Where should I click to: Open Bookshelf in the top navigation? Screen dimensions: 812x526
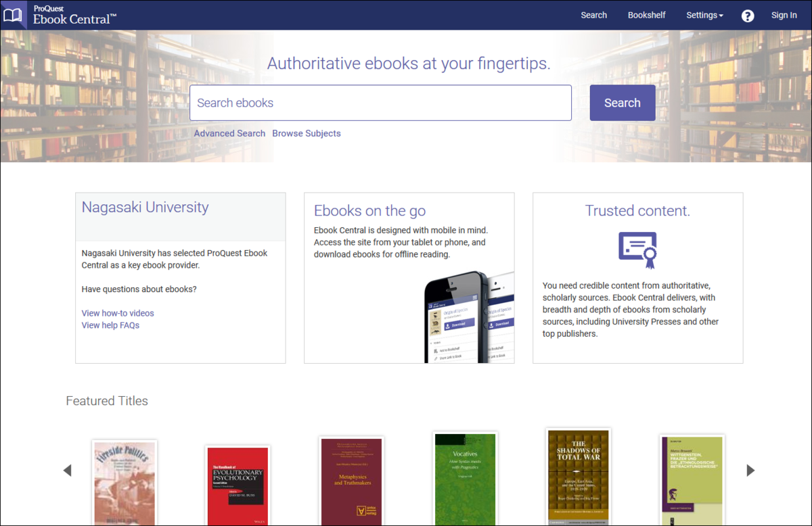point(646,15)
